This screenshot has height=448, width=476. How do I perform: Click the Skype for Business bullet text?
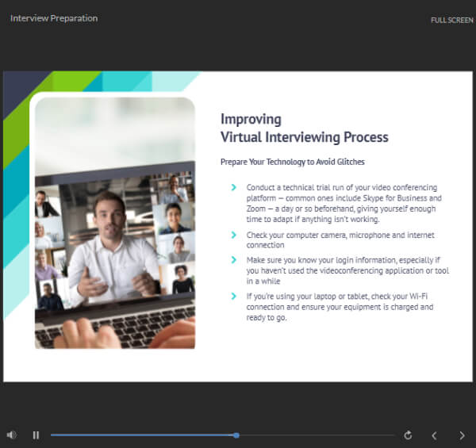344,203
